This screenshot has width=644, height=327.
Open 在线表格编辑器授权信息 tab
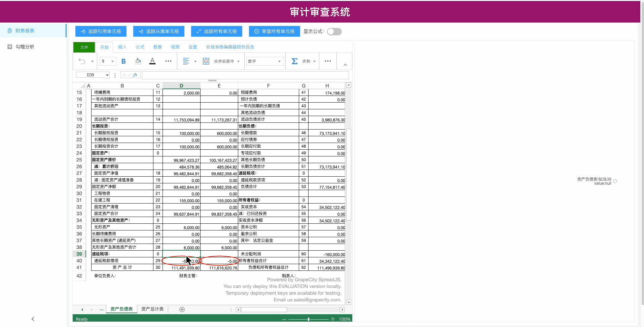(x=230, y=47)
